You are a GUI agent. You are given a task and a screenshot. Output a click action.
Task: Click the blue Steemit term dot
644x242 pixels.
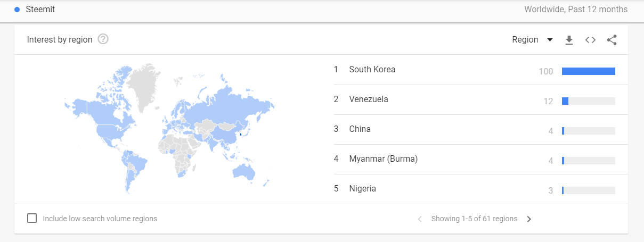coord(18,10)
